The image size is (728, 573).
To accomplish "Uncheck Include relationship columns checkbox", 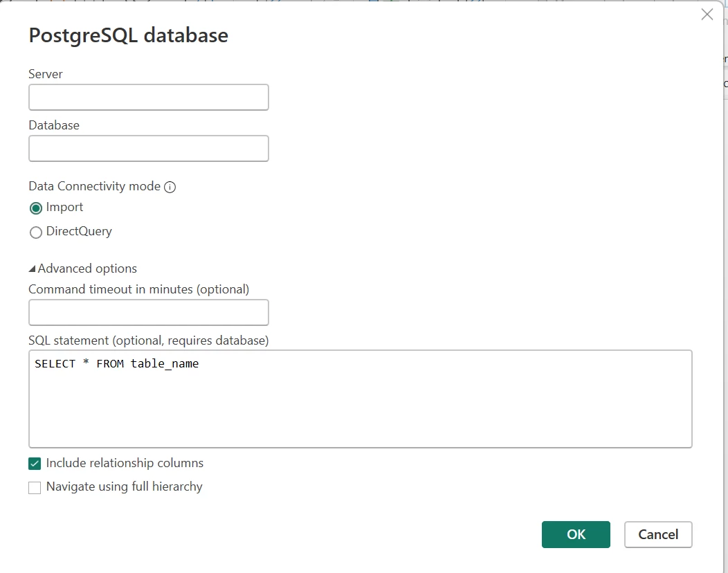I will click(35, 464).
